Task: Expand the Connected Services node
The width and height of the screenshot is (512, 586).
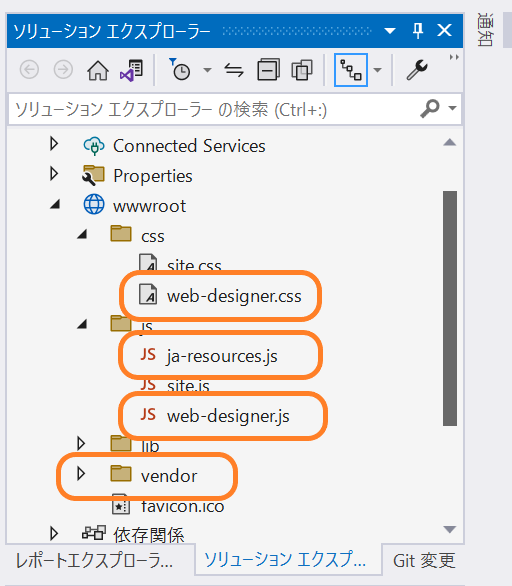Action: tap(54, 144)
